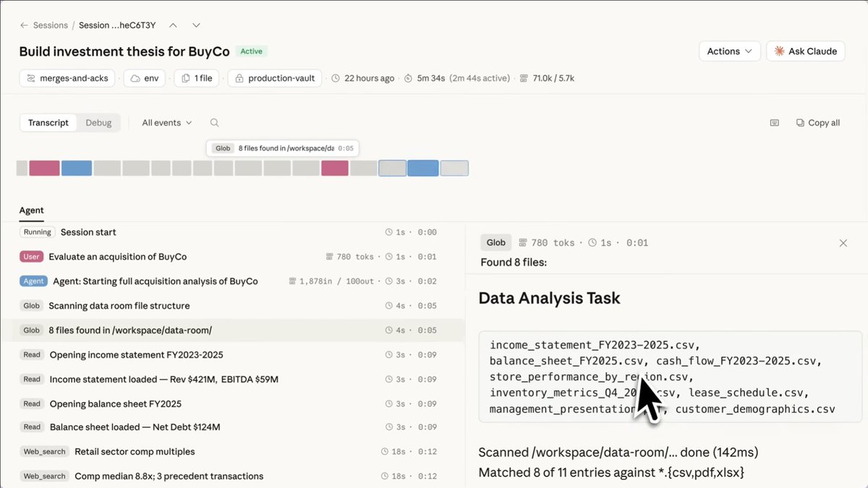Select the first blue block in timeline
Screen dimensions: 868x488
pyautogui.click(x=77, y=168)
